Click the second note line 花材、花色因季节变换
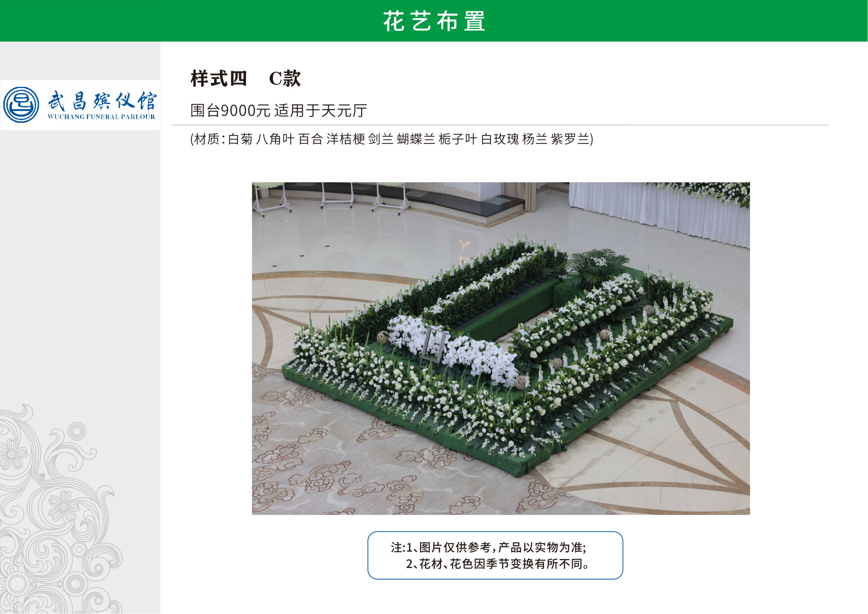This screenshot has width=868, height=614. (498, 564)
